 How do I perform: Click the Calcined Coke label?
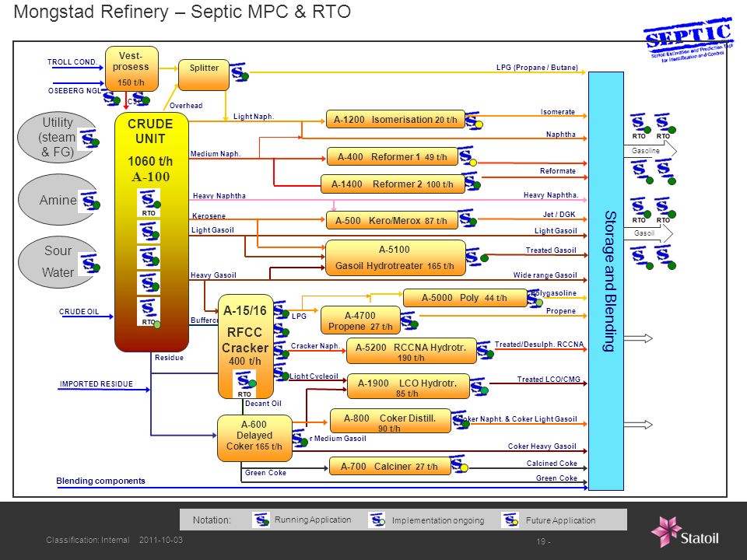552,463
